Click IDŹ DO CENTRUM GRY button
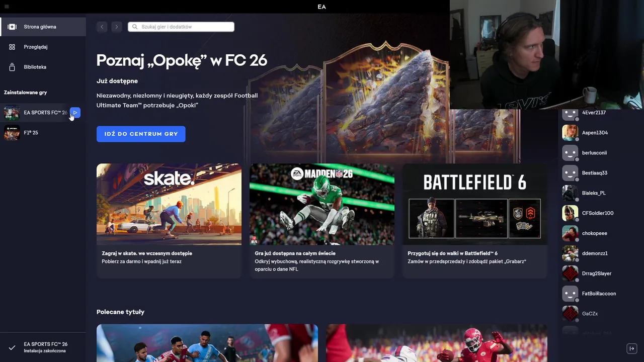This screenshot has height=362, width=644. point(141,134)
